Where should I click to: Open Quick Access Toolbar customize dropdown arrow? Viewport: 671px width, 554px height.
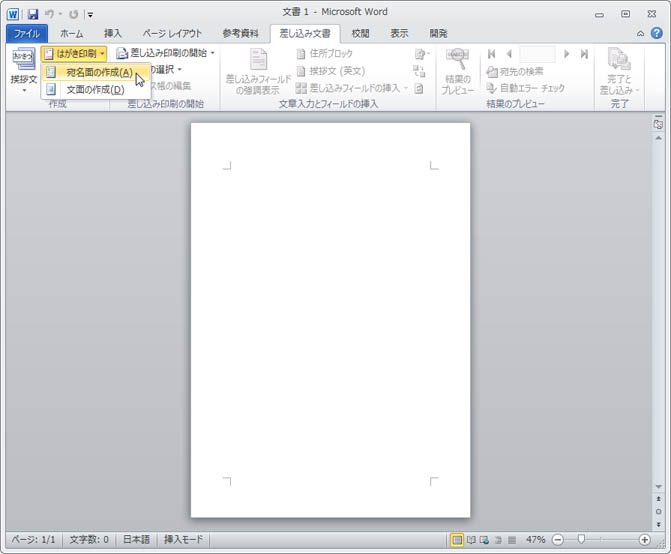pos(90,14)
